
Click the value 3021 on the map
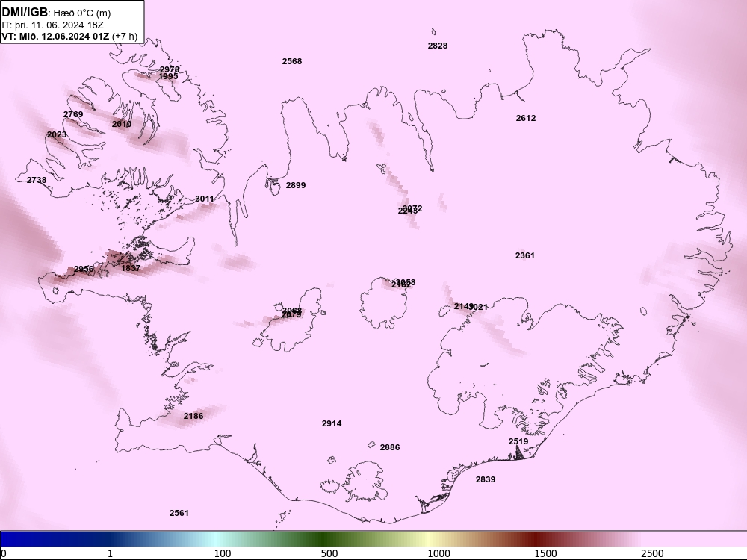click(480, 307)
